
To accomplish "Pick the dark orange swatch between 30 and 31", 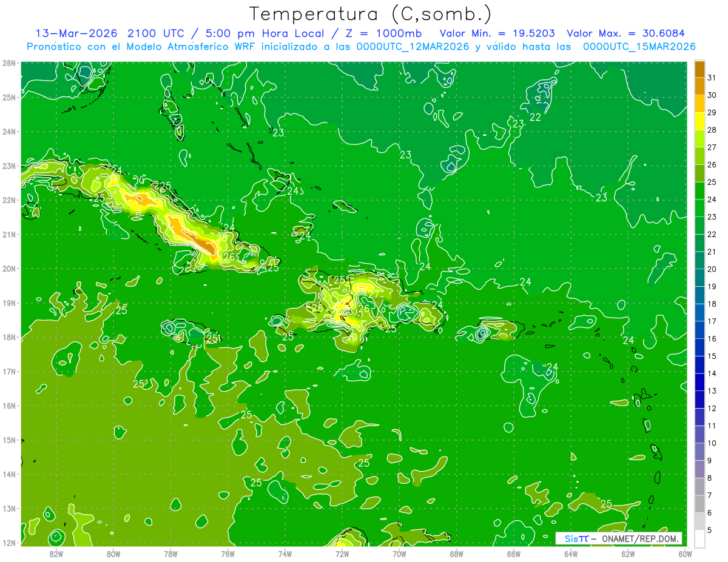I will 699,87.
